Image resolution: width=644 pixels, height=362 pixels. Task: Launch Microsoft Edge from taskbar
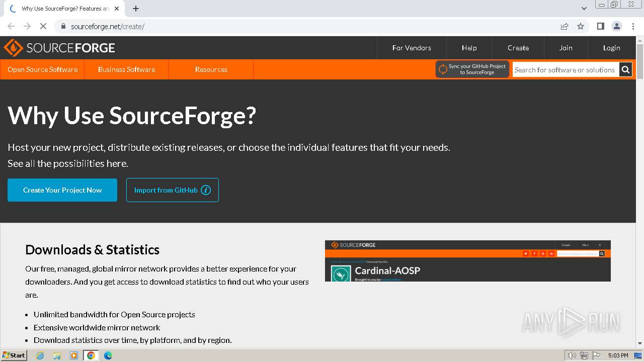click(108, 355)
